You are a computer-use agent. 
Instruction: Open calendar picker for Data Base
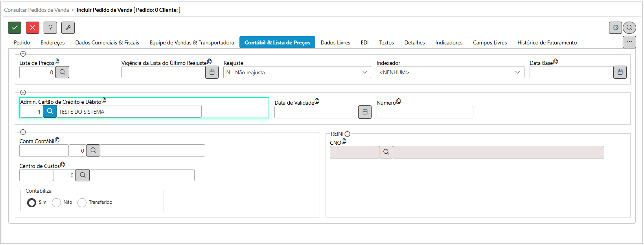[x=620, y=72]
